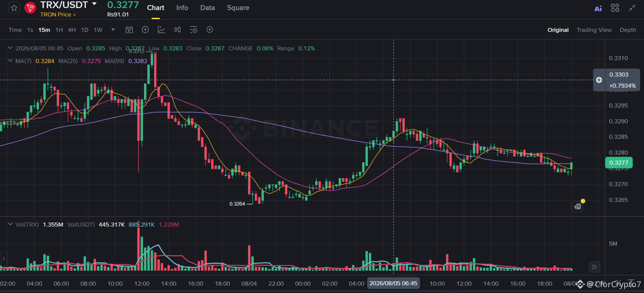Viewport: 644px width, 293px height.
Task: Click the MA(25) indicator label
Action: point(68,61)
